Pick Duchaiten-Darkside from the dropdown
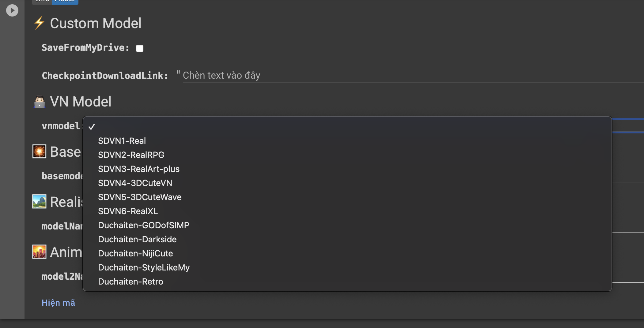This screenshot has height=328, width=644. pos(137,239)
